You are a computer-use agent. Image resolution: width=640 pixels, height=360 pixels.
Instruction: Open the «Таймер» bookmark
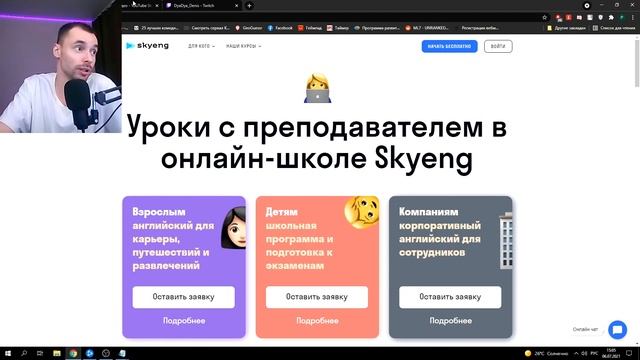[x=338, y=28]
